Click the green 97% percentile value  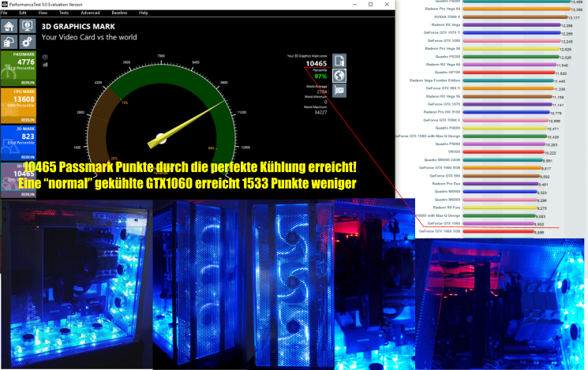point(320,77)
